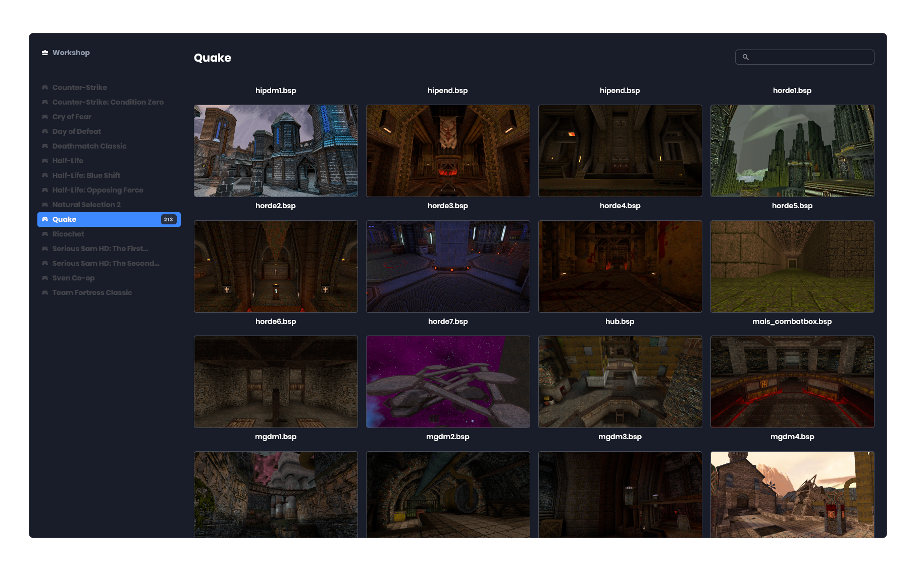The width and height of the screenshot is (924, 572).
Task: Click the Workshop briefcase icon
Action: pyautogui.click(x=45, y=53)
